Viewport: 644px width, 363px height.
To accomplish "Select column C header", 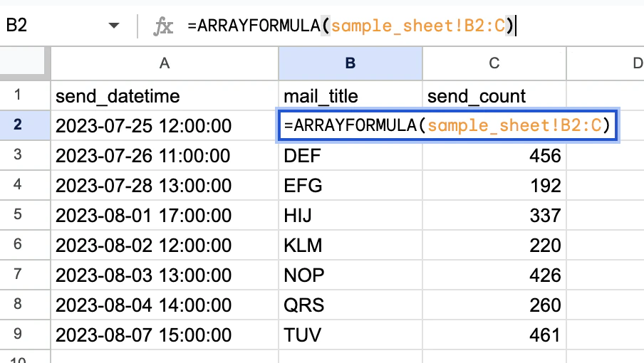I will tap(494, 63).
